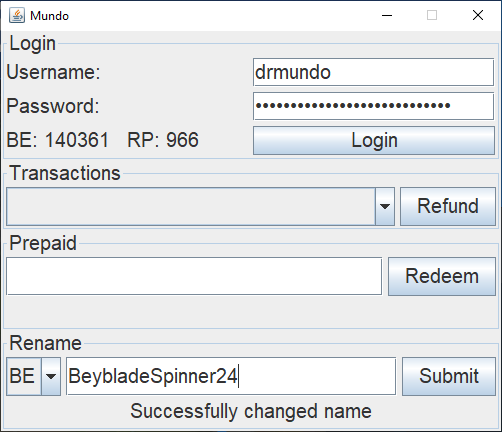Click the Username field containing drmundo
This screenshot has width=502, height=432.
(x=373, y=72)
